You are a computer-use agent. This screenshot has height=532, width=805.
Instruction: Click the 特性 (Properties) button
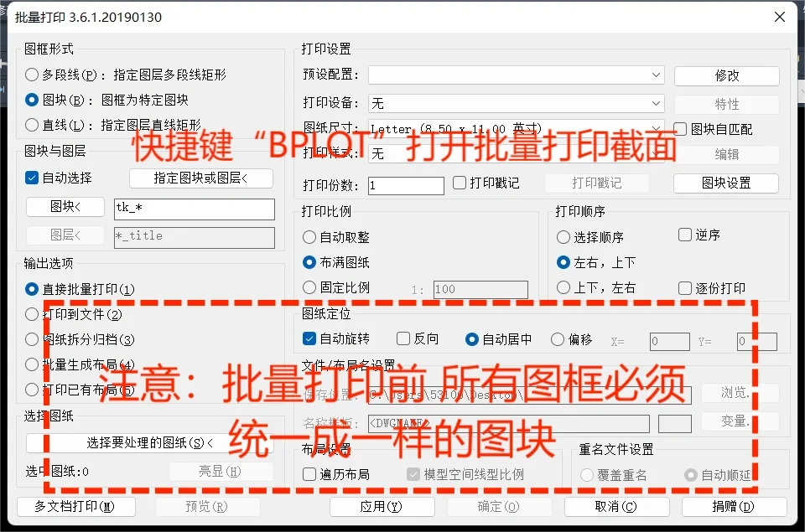tap(726, 103)
